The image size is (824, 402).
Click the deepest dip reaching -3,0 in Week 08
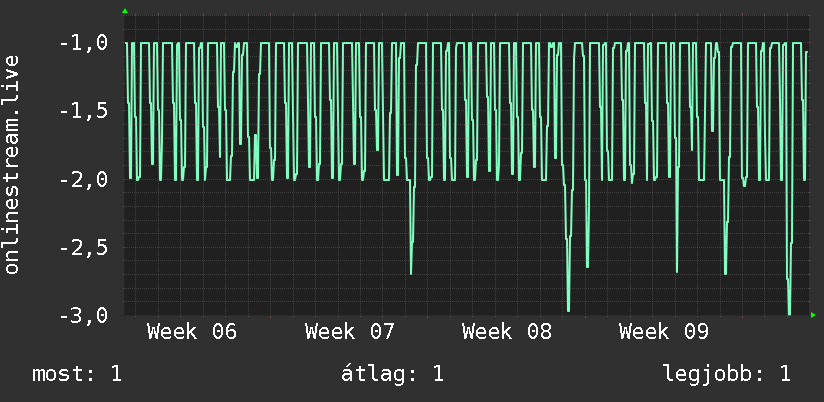pos(568,310)
